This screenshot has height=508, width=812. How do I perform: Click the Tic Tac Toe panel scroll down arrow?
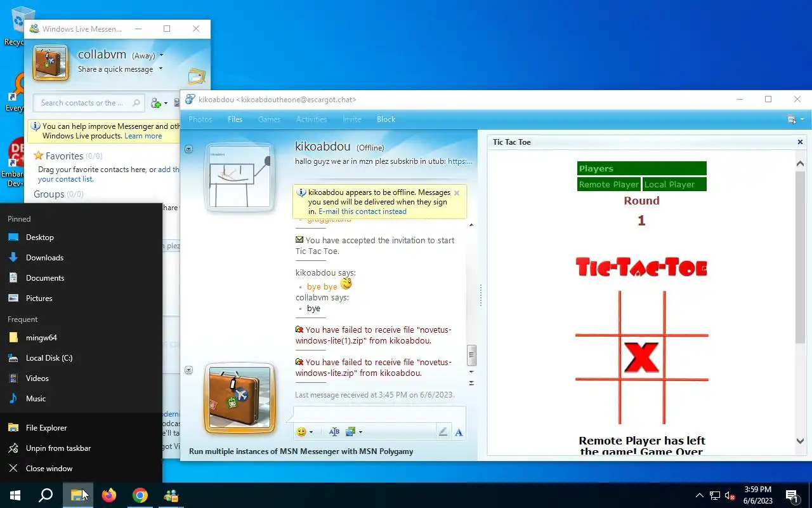800,441
